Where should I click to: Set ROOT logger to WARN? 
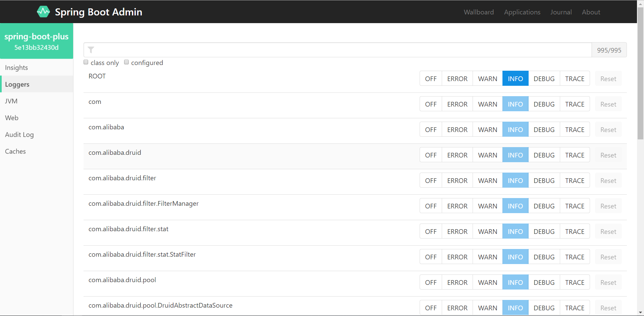pyautogui.click(x=487, y=79)
